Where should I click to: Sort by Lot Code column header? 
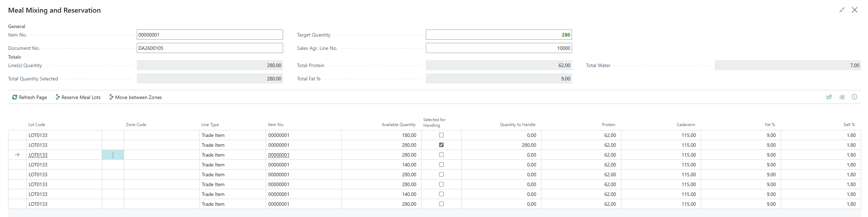tap(37, 125)
